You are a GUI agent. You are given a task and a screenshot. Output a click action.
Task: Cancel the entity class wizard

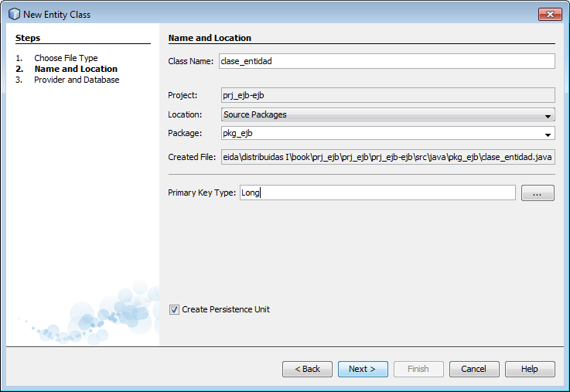[x=473, y=369]
